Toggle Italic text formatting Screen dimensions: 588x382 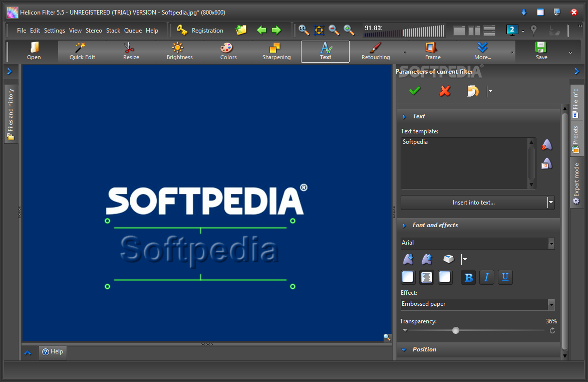click(487, 277)
